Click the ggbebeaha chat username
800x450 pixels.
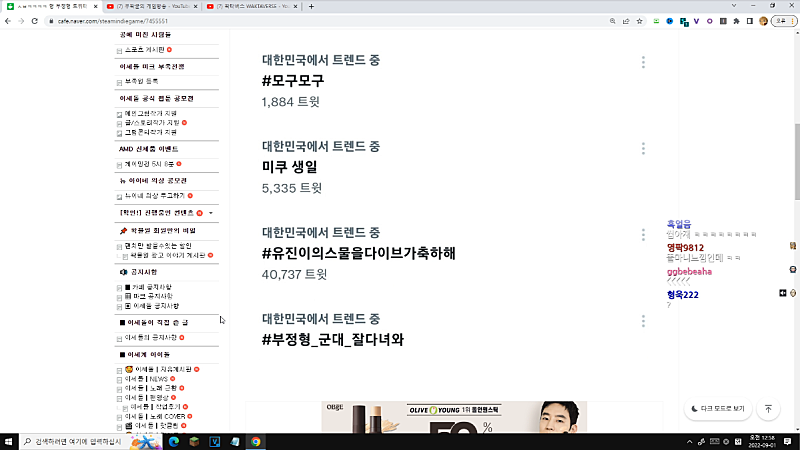click(x=689, y=271)
